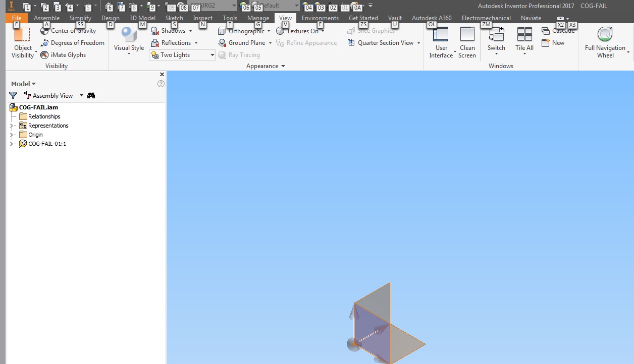Viewport: 634px width, 364px height.
Task: Open the search binoculars in the Model browser
Action: [91, 95]
